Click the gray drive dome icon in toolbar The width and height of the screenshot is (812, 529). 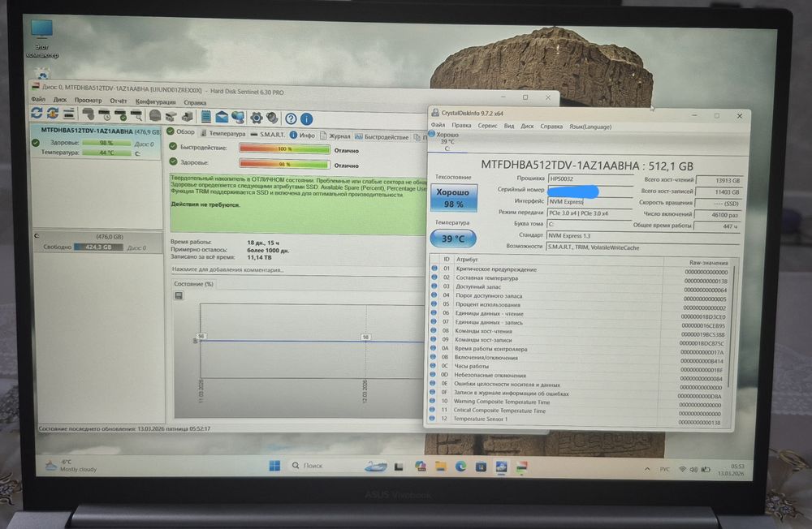tap(155, 115)
